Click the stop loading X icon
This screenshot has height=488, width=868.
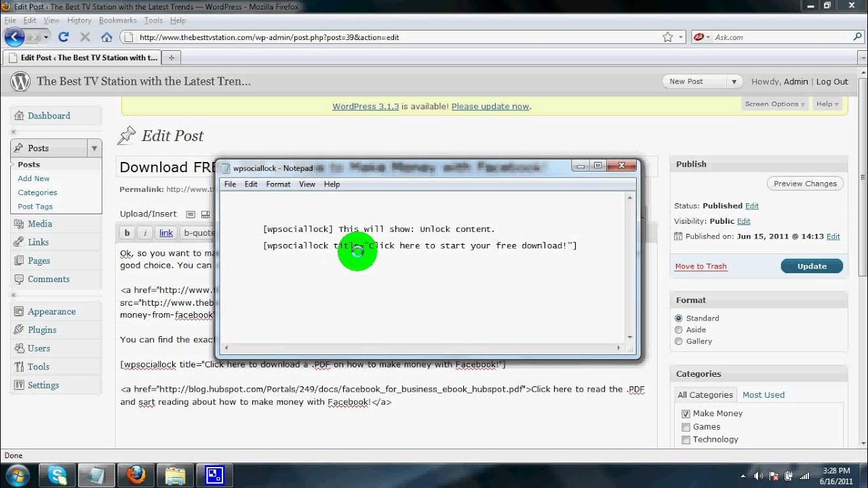click(x=85, y=37)
